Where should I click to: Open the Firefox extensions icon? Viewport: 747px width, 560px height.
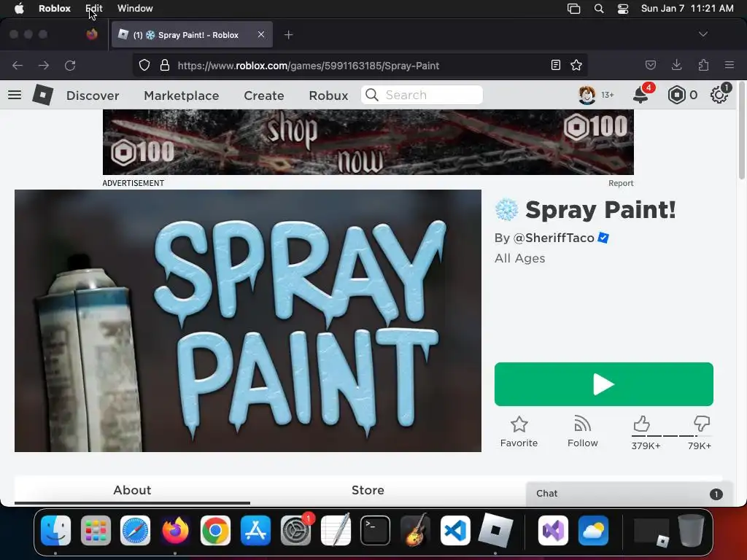tap(703, 65)
